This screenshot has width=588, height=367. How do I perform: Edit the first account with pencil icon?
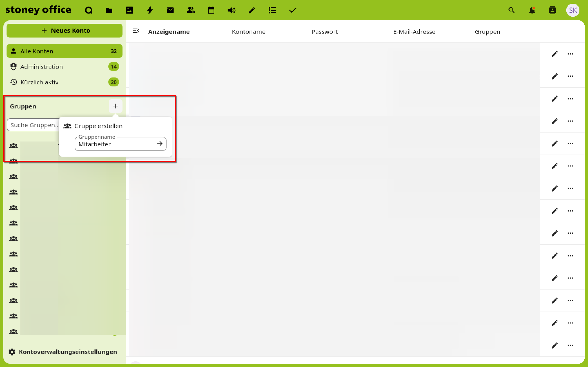point(555,54)
